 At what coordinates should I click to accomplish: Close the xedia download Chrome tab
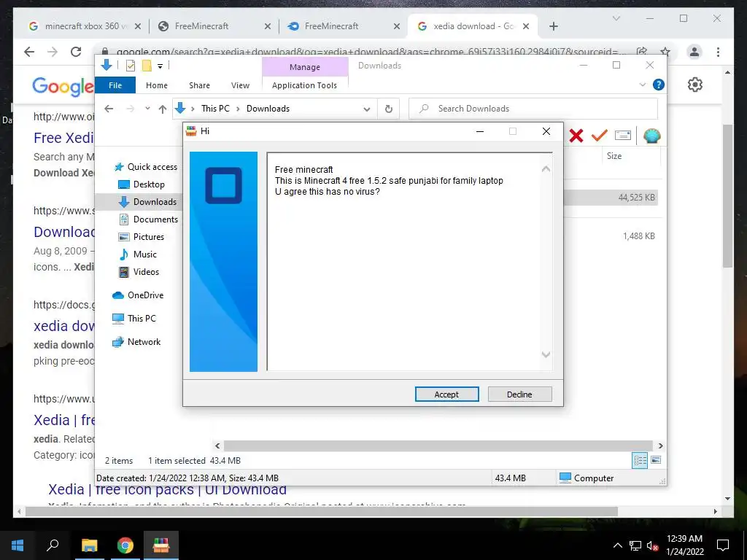tap(526, 27)
